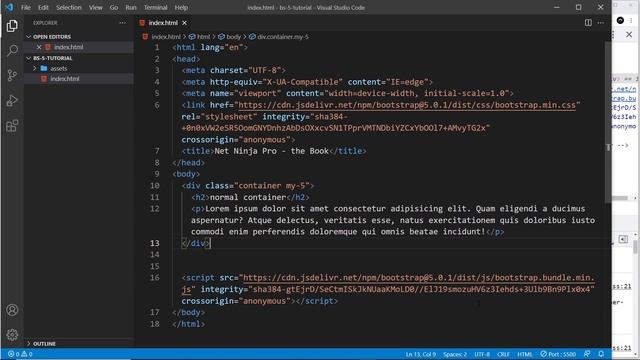This screenshot has height=360, width=640.
Task: Open the View menu
Action: [x=96, y=7]
